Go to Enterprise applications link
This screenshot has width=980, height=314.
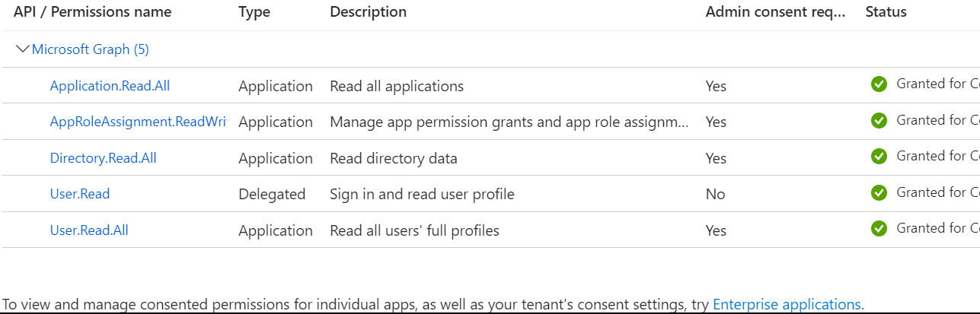point(787,305)
